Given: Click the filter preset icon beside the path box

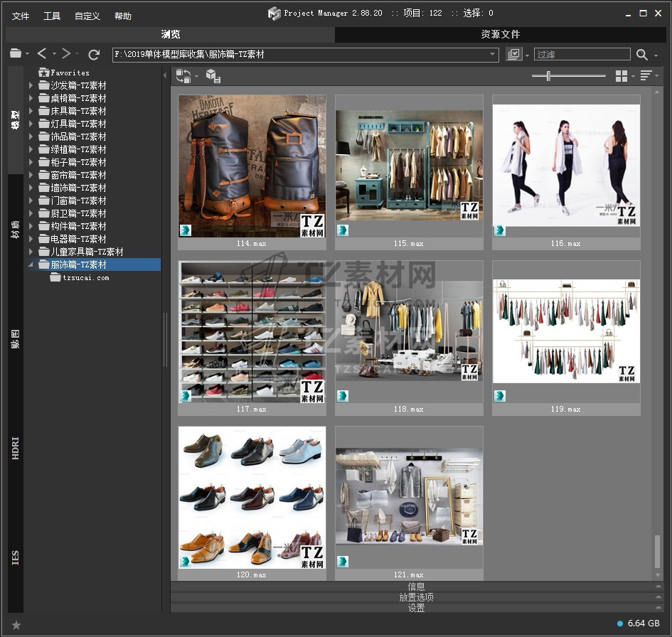Looking at the screenshot, I should coord(513,55).
